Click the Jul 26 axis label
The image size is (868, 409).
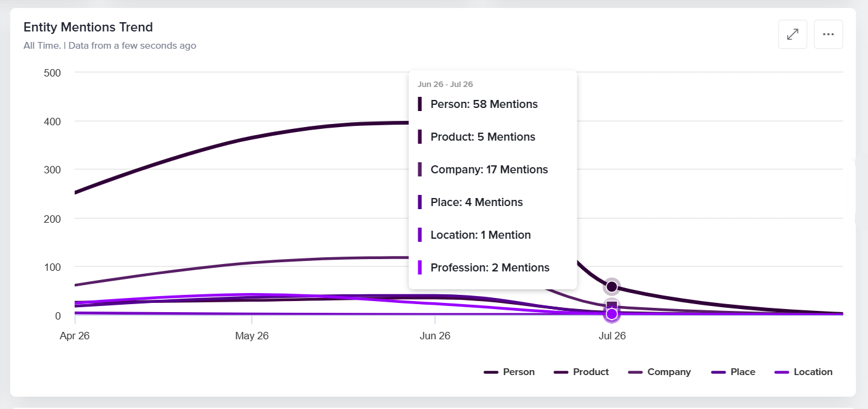(612, 336)
